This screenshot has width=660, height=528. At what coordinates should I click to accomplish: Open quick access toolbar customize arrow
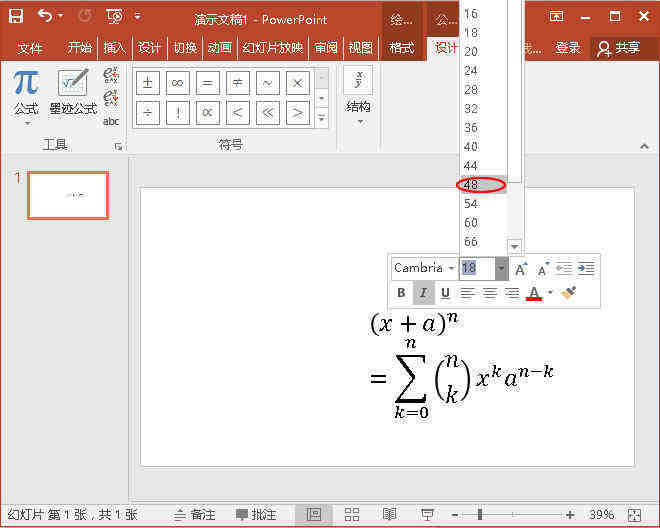(138, 16)
